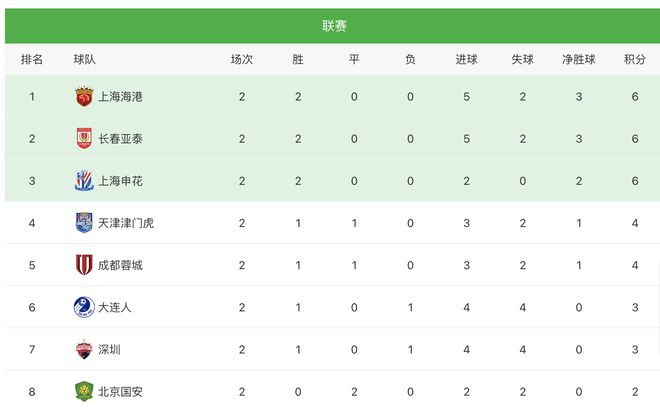The width and height of the screenshot is (660, 409).
Task: Click the 积分 column header
Action: [x=634, y=59]
